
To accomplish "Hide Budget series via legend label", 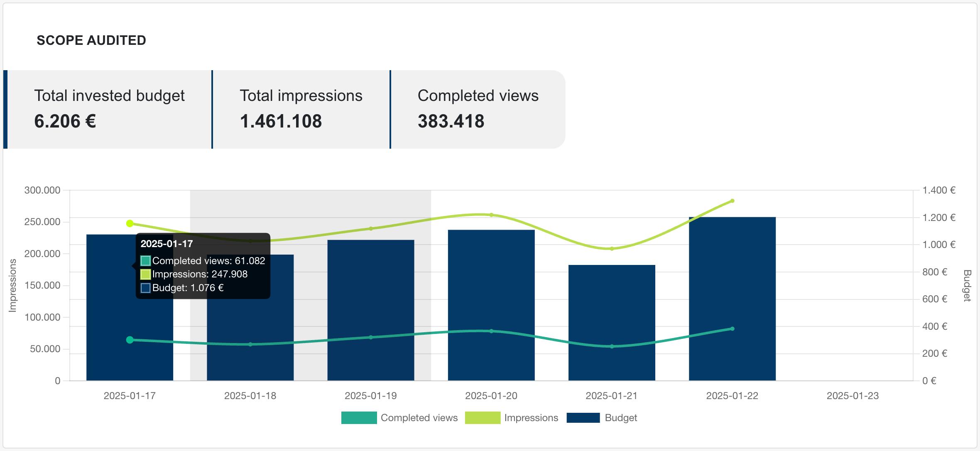I will [x=621, y=418].
